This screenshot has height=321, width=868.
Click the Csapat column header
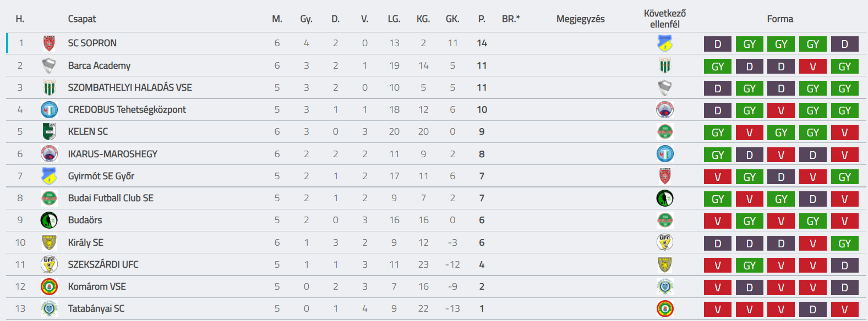[x=82, y=19]
